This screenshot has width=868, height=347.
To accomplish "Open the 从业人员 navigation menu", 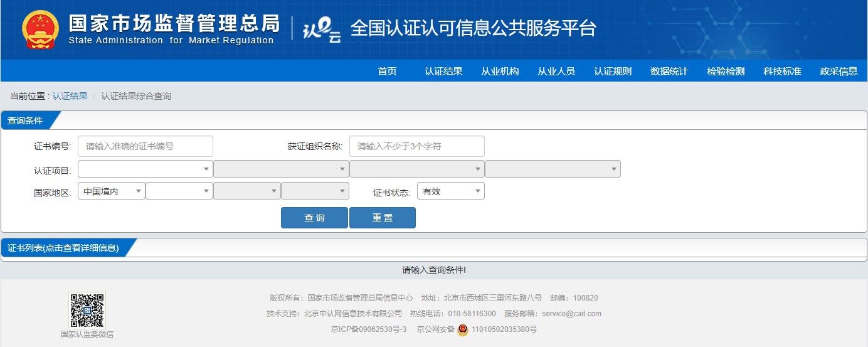I will [556, 71].
